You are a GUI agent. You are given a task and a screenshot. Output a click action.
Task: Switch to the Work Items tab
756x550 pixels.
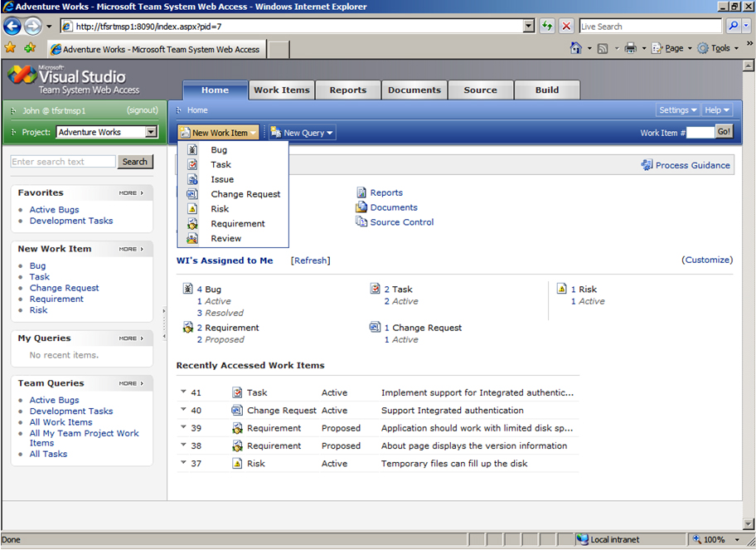click(x=281, y=90)
